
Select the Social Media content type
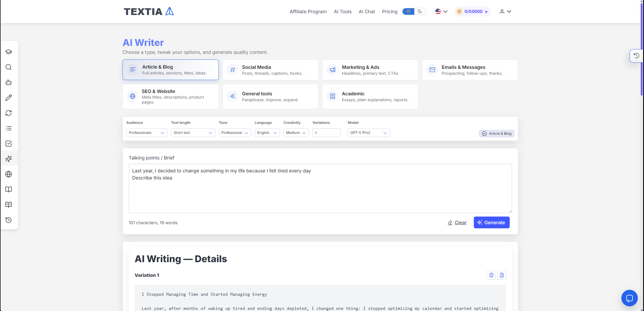[x=270, y=70]
